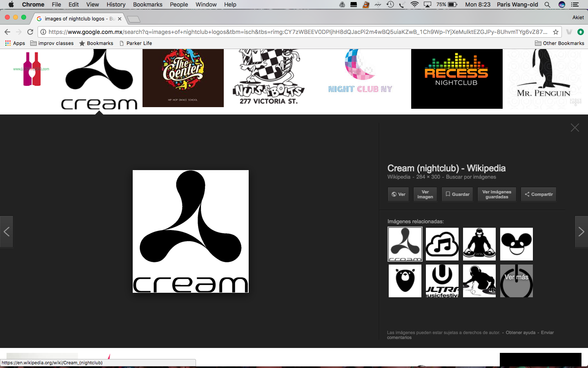Click the Guardar button
This screenshot has height=368, width=588.
pos(457,194)
